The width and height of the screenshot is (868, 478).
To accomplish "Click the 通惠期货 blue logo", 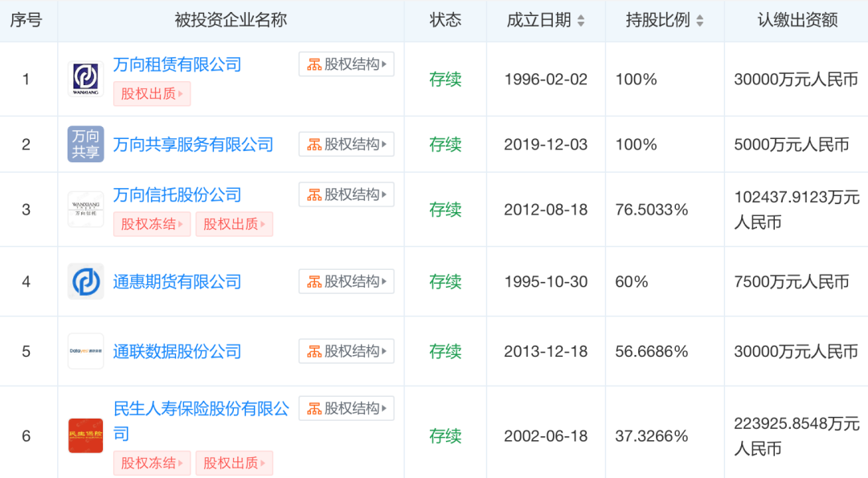I will point(85,282).
